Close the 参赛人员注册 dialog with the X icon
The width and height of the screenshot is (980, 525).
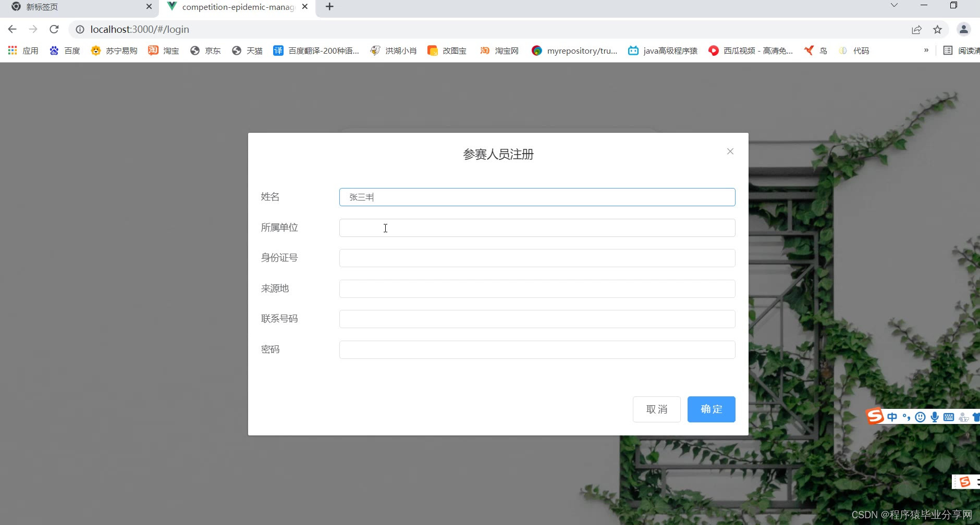pos(730,152)
